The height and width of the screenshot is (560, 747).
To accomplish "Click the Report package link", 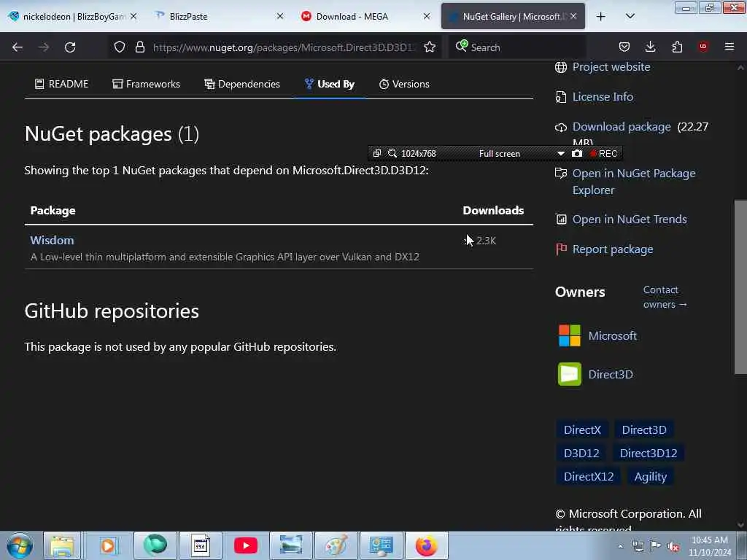I will (x=613, y=249).
